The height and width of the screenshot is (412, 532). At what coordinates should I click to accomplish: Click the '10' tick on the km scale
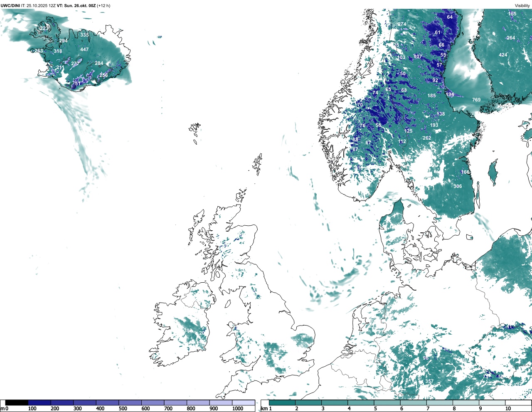click(x=508, y=409)
